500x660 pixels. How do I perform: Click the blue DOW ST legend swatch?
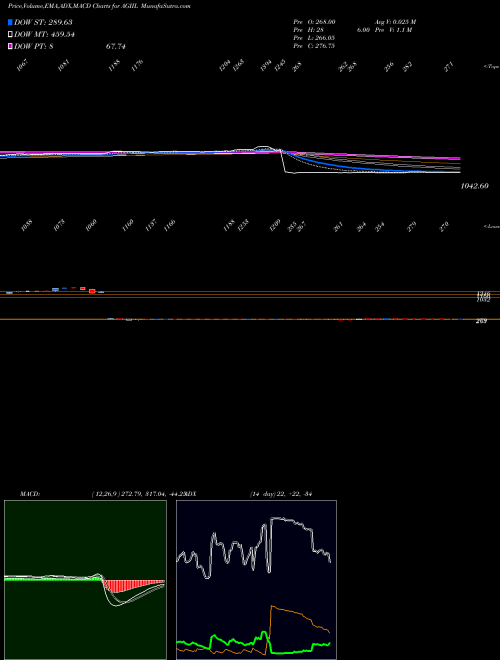coord(10,22)
